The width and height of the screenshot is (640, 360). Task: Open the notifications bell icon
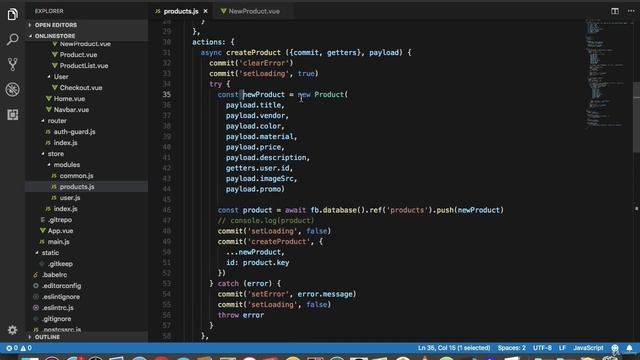click(x=629, y=348)
